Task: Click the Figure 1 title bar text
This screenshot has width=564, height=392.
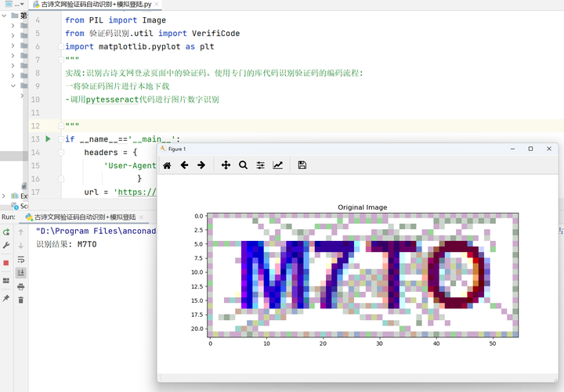Action: click(x=177, y=149)
